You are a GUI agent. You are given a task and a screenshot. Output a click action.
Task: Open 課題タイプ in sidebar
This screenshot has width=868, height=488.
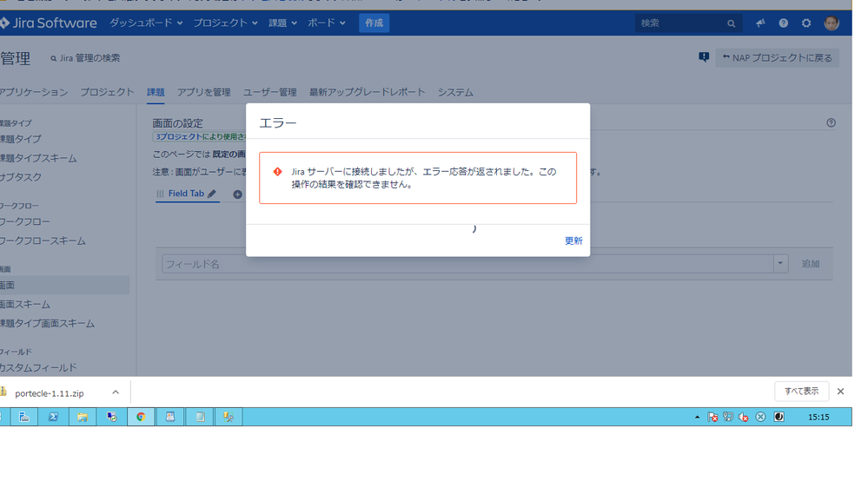(21, 139)
